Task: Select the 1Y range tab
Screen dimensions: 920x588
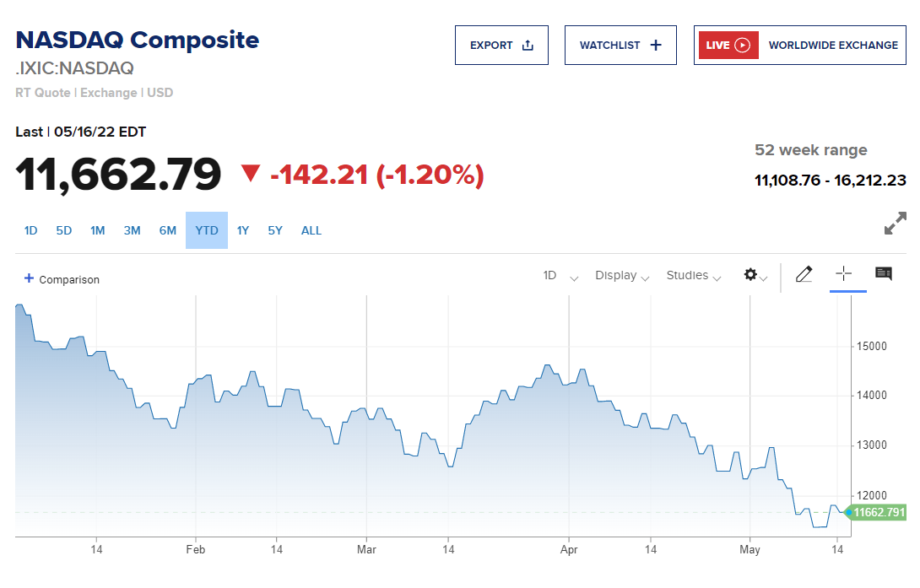Action: pyautogui.click(x=243, y=230)
